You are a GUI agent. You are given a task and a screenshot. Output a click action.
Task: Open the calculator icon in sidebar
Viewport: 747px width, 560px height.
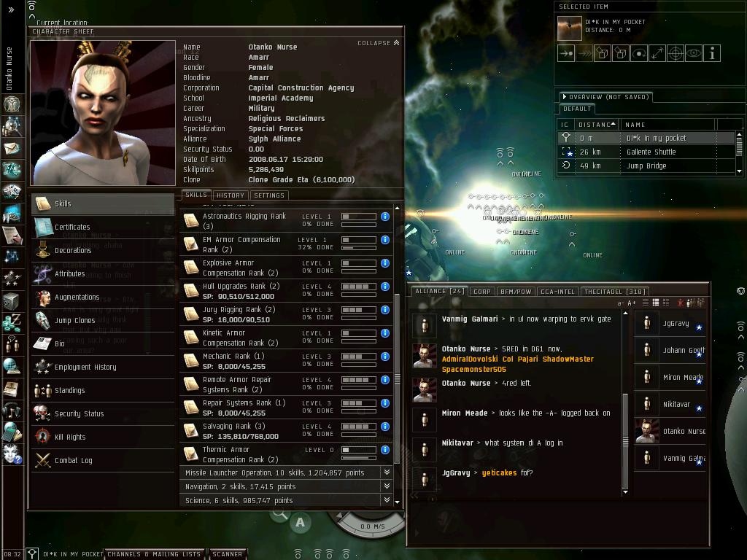click(x=12, y=432)
